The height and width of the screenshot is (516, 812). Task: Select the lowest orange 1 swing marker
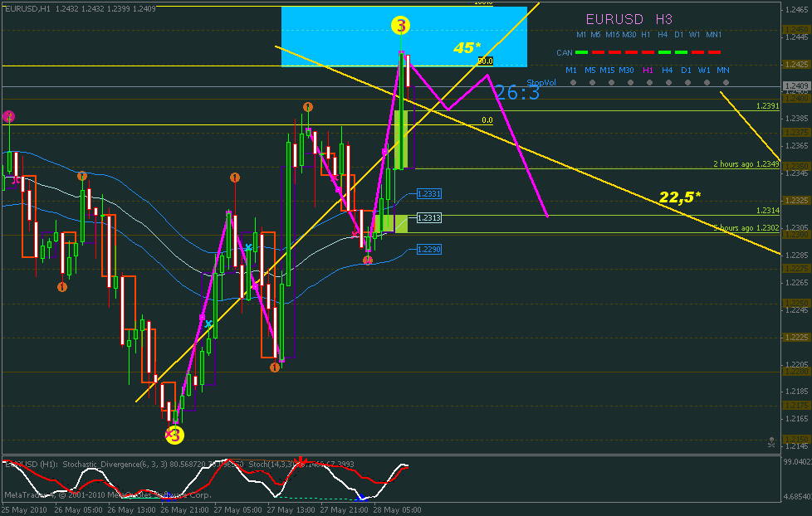(x=275, y=368)
